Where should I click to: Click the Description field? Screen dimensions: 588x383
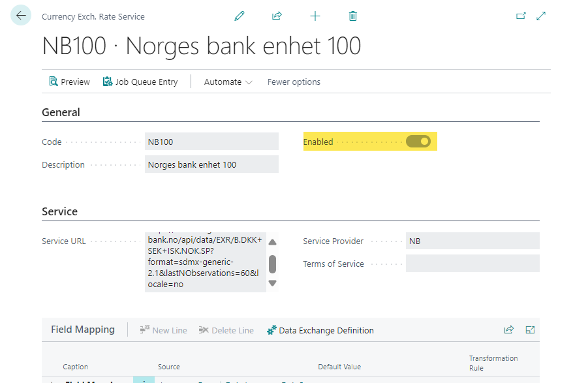[211, 164]
